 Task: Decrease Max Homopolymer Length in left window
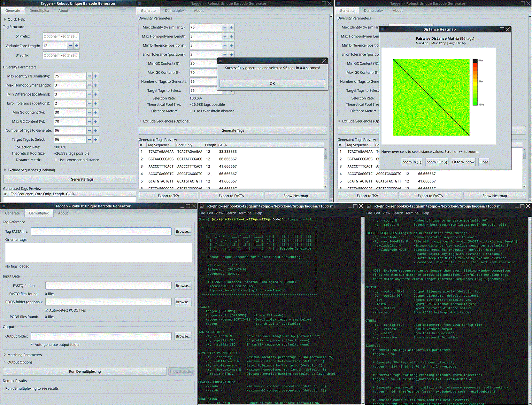[x=89, y=85]
